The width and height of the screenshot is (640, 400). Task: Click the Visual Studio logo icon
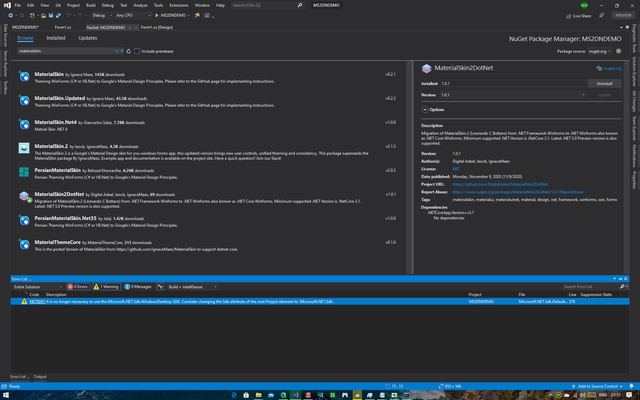(x=7, y=5)
